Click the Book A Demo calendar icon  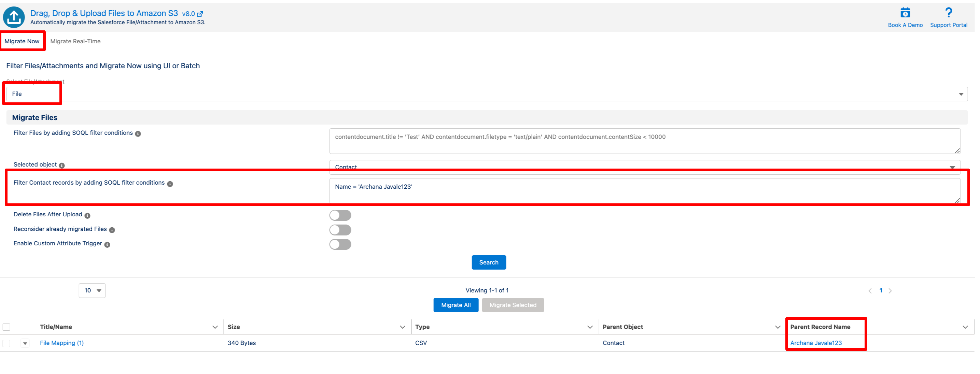point(905,13)
